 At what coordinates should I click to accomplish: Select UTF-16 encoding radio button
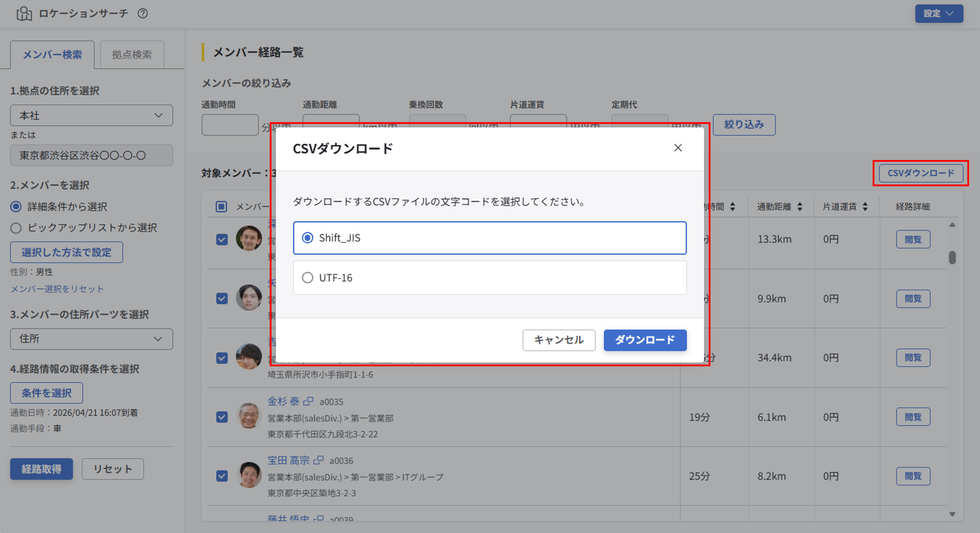pos(307,278)
